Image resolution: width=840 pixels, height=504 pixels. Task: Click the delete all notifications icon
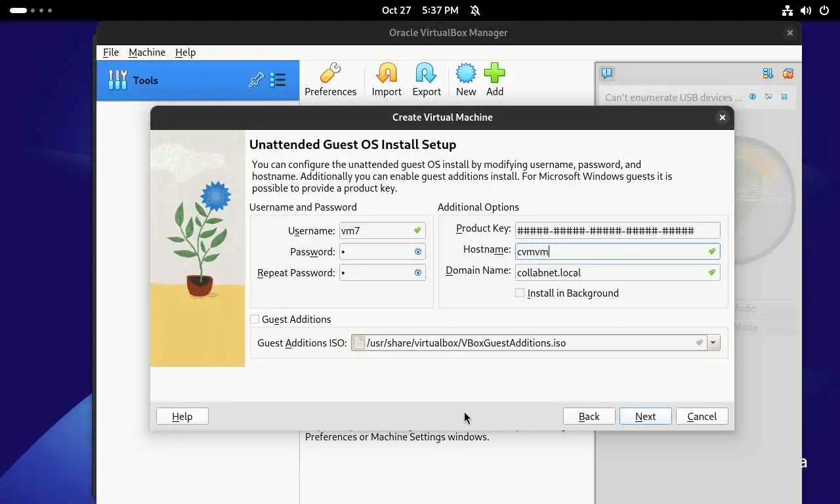(788, 73)
